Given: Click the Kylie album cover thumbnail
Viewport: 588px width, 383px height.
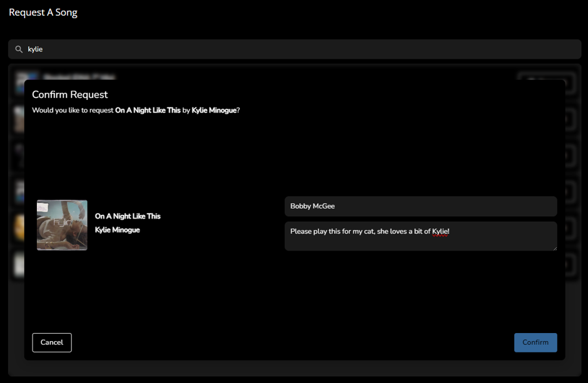Looking at the screenshot, I should click(62, 225).
